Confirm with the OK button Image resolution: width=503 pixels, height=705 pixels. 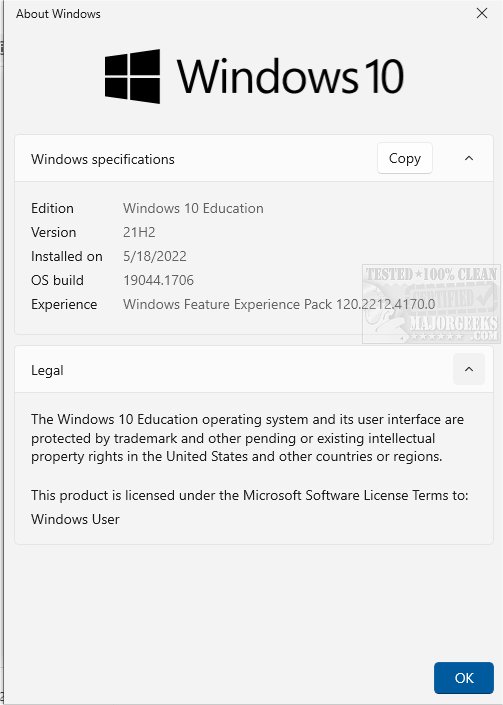464,678
